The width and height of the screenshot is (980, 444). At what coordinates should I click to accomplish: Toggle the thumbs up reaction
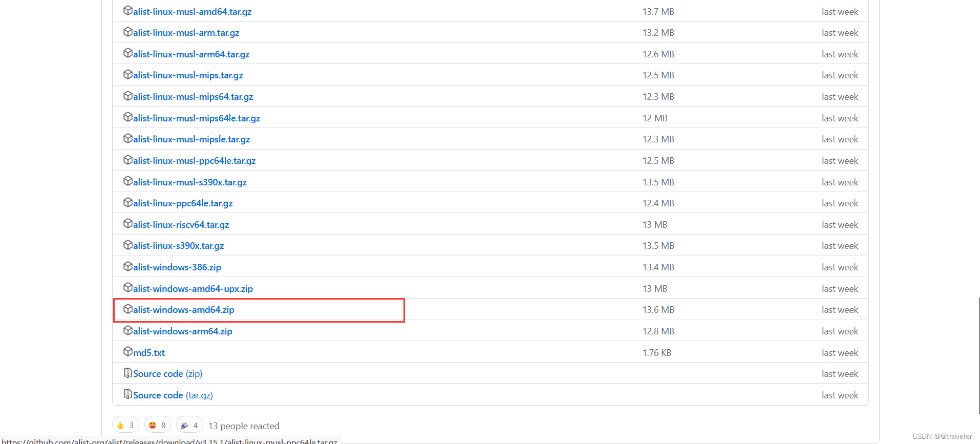[125, 425]
